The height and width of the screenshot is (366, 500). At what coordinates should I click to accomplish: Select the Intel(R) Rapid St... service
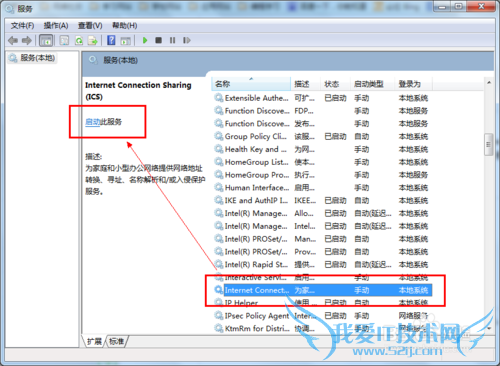322,265
